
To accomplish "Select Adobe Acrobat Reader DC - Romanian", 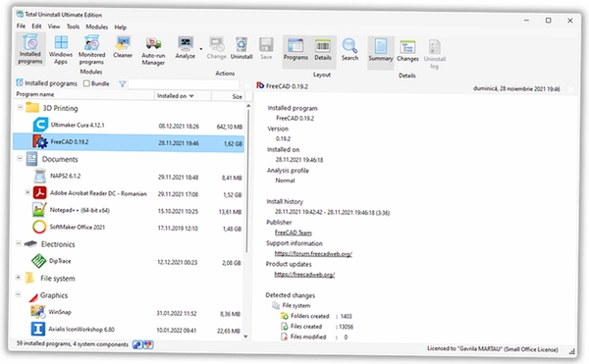I will pos(98,193).
